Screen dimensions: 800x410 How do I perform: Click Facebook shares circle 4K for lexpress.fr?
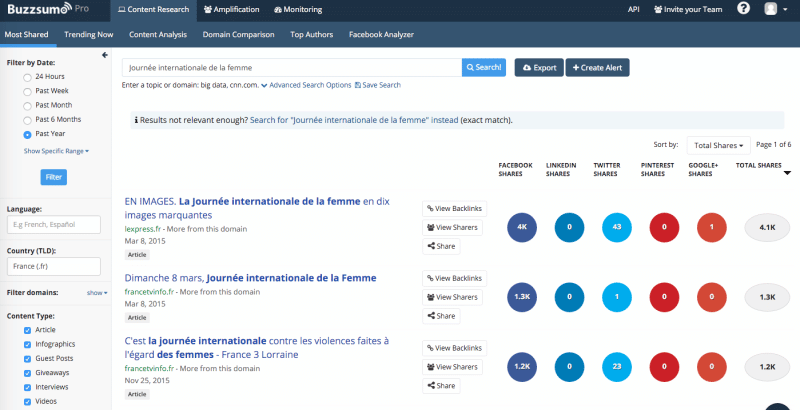(522, 227)
